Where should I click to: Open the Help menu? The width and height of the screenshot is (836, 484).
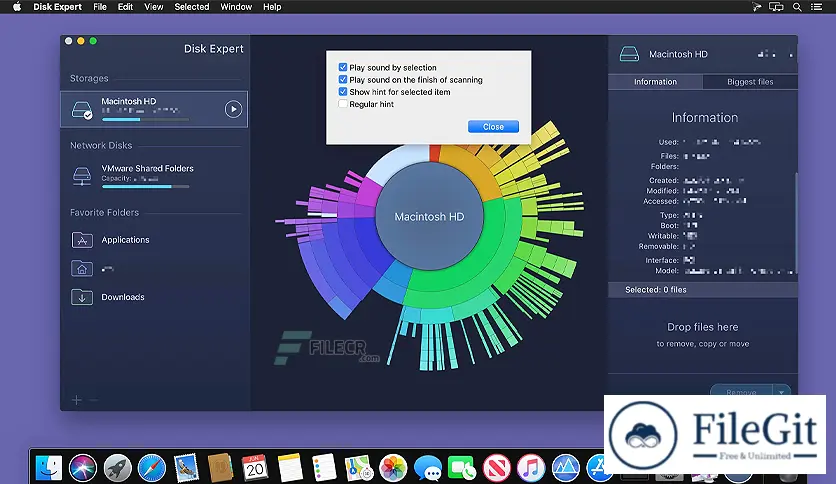pyautogui.click(x=272, y=7)
